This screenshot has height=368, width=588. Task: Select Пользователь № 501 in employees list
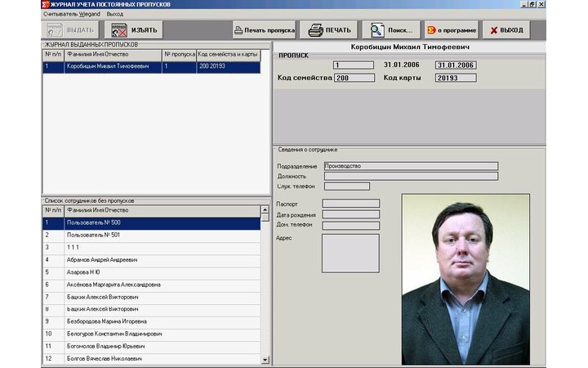pyautogui.click(x=151, y=236)
